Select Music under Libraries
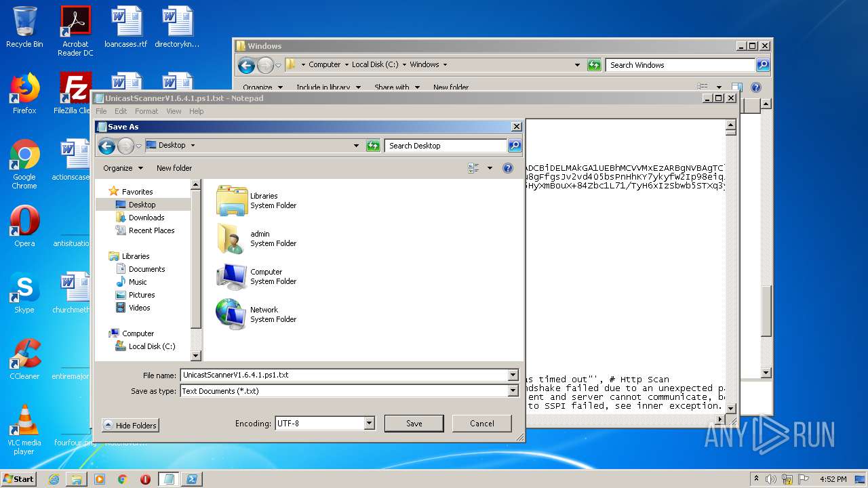Image resolution: width=868 pixels, height=488 pixels. click(138, 282)
